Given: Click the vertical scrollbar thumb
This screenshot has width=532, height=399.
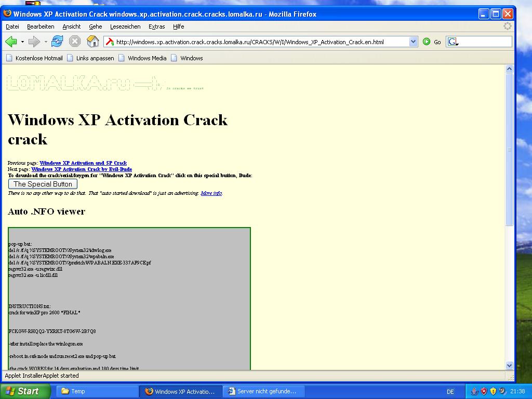Looking at the screenshot, I should [509, 149].
